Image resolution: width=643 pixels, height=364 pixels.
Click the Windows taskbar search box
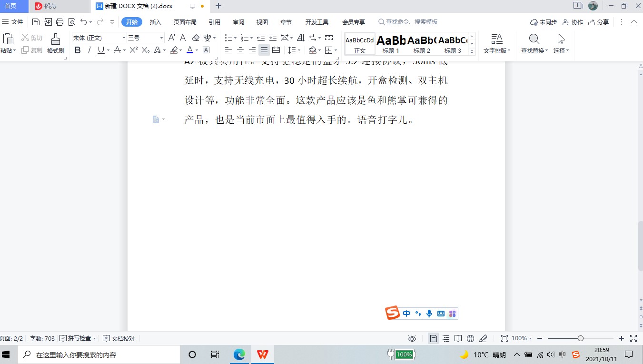pos(99,354)
